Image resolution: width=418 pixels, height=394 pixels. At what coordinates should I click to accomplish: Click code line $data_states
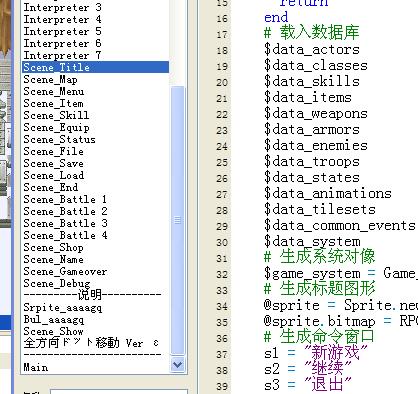coord(312,178)
